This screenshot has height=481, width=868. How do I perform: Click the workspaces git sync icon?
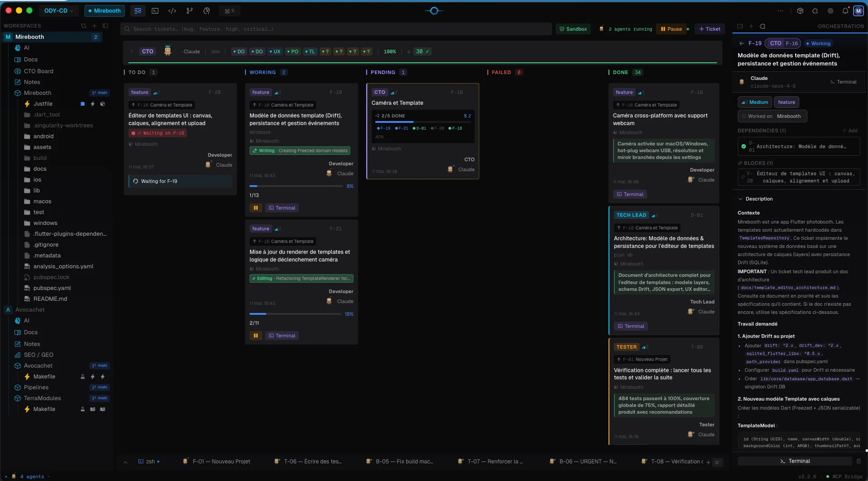(84, 26)
